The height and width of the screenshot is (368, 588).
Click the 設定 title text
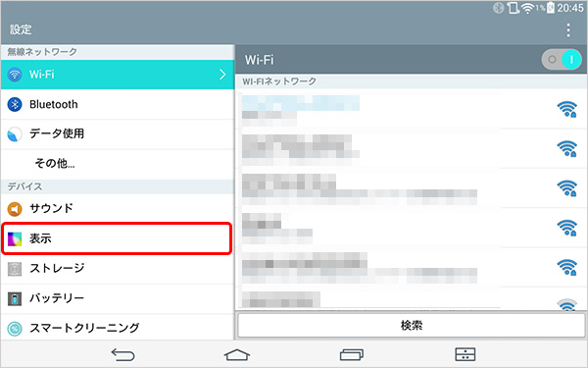tap(21, 29)
